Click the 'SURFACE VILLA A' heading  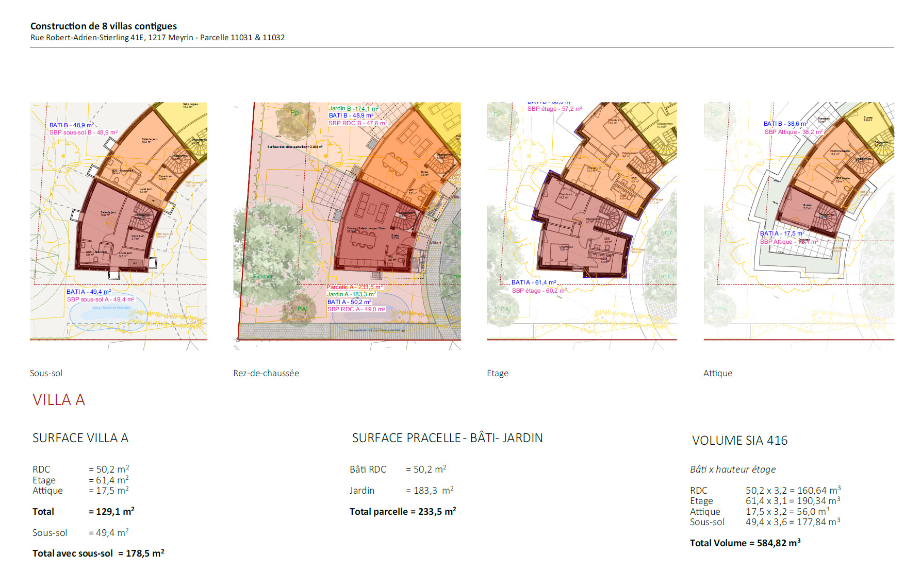click(80, 438)
